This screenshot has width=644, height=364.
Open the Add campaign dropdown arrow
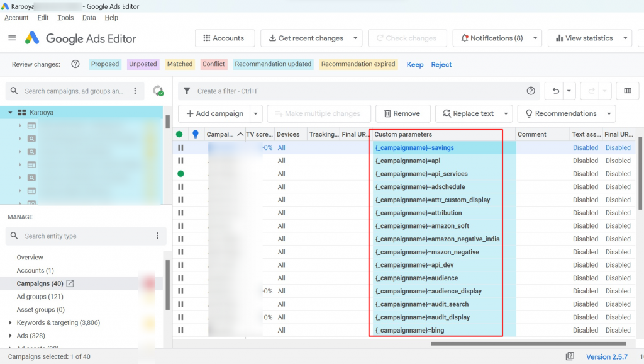coord(255,113)
